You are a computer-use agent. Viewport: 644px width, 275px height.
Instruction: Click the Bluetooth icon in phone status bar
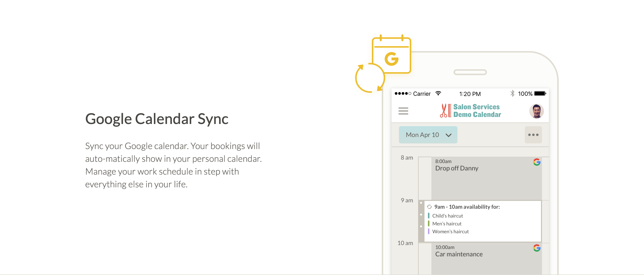512,93
